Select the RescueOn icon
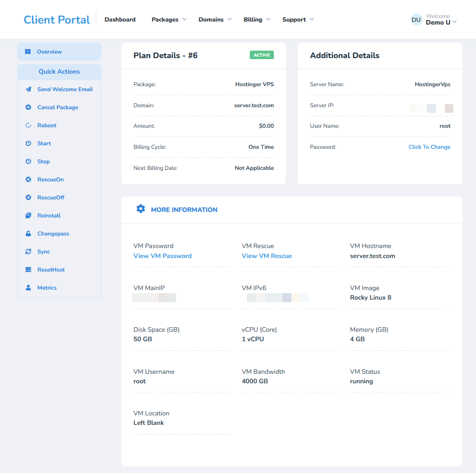 (29, 179)
